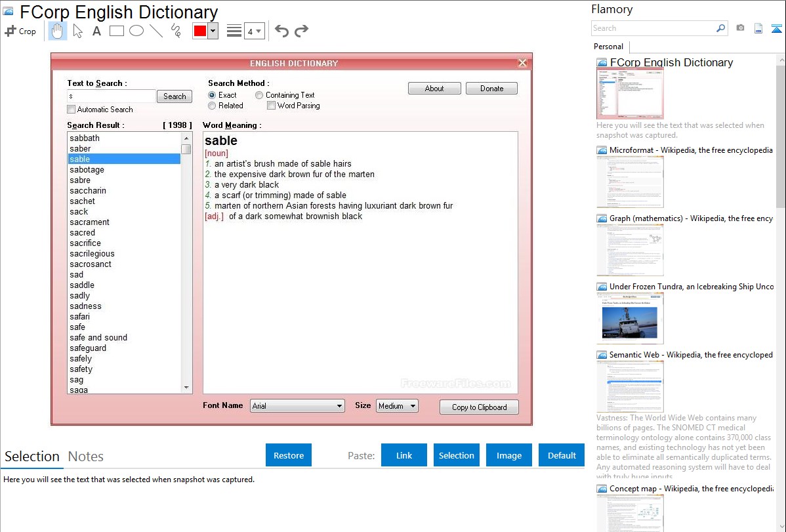Activate the hand pan tool

(57, 31)
